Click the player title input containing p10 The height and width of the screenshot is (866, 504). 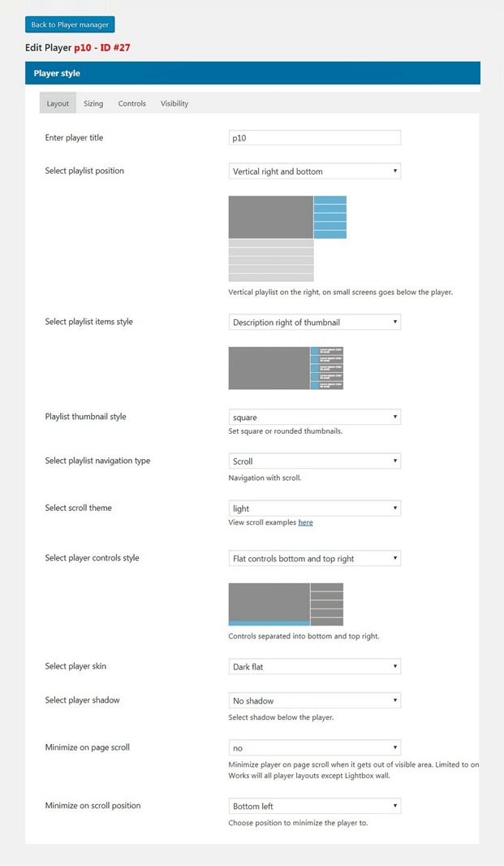click(314, 137)
